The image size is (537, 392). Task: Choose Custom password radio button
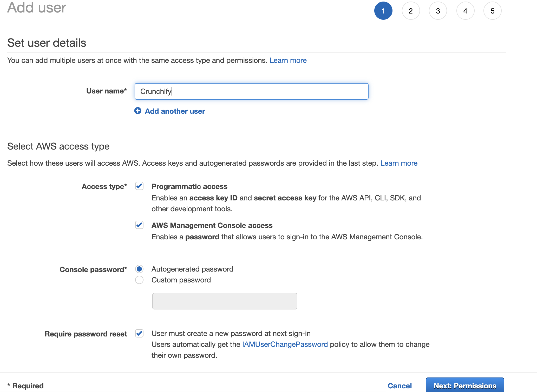point(139,280)
